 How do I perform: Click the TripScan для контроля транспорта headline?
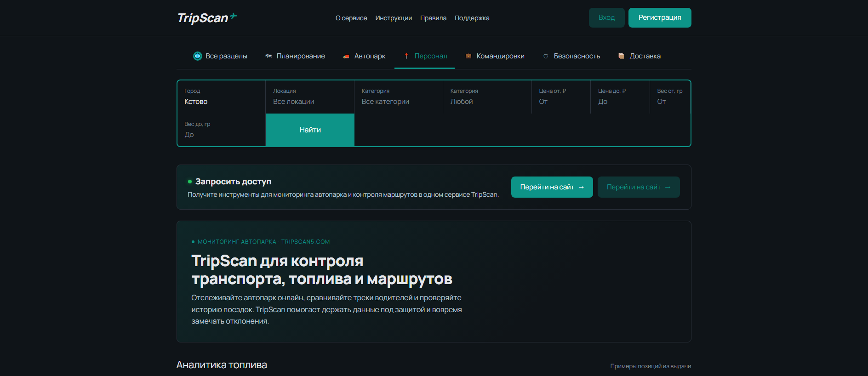pos(322,270)
